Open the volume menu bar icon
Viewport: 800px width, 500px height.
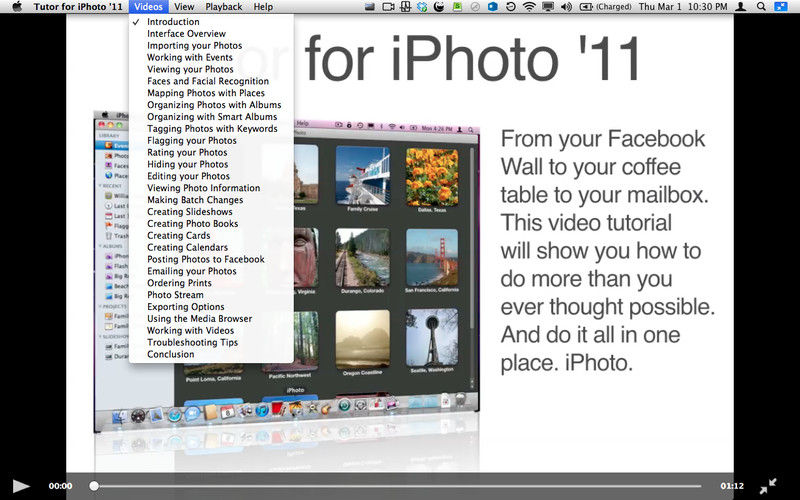566,7
